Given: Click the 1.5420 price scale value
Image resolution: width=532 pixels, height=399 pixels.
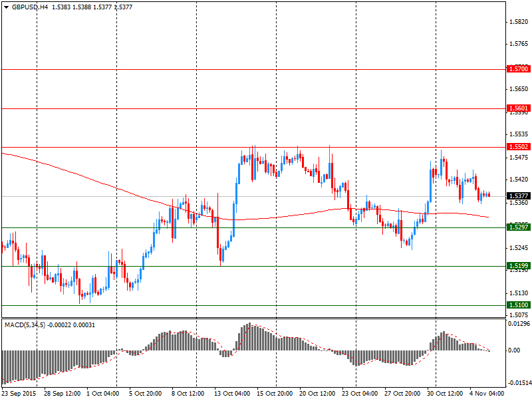Looking at the screenshot, I should [x=519, y=180].
